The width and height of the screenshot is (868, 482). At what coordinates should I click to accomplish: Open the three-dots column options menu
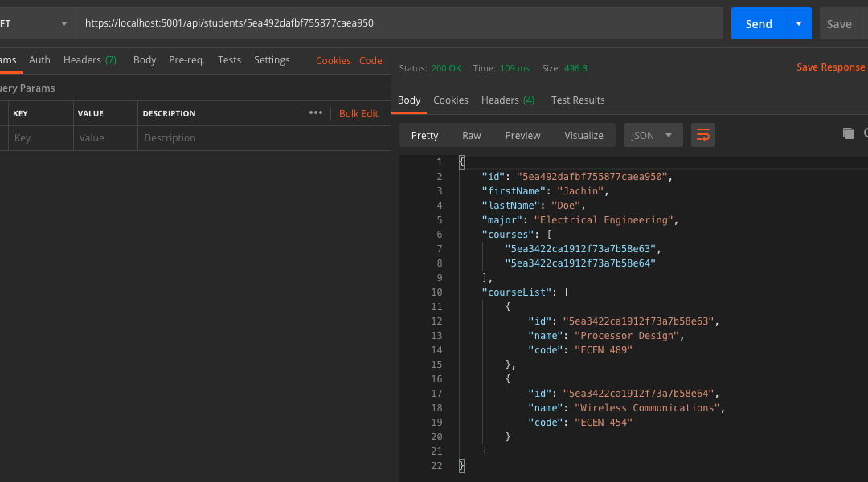(315, 113)
